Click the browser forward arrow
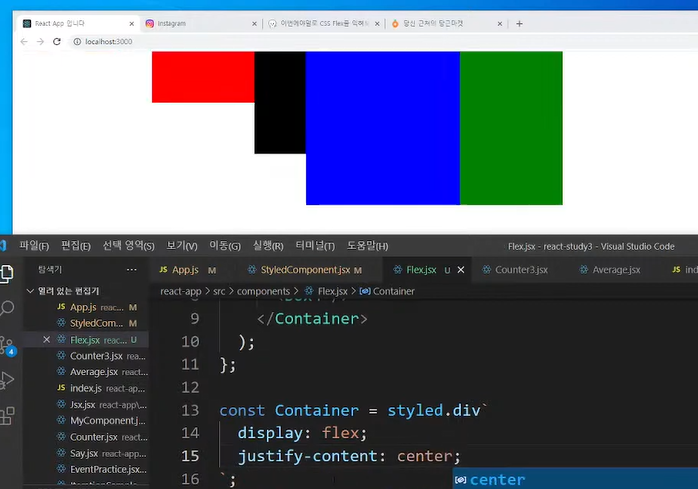Screen dimensions: 698x489 coord(41,41)
